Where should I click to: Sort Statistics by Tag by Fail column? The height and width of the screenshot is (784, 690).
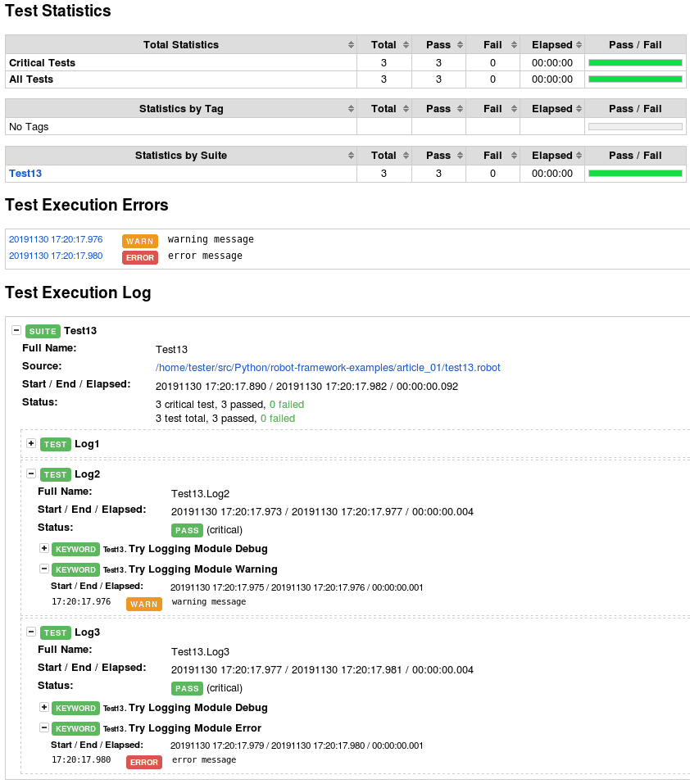tap(514, 109)
